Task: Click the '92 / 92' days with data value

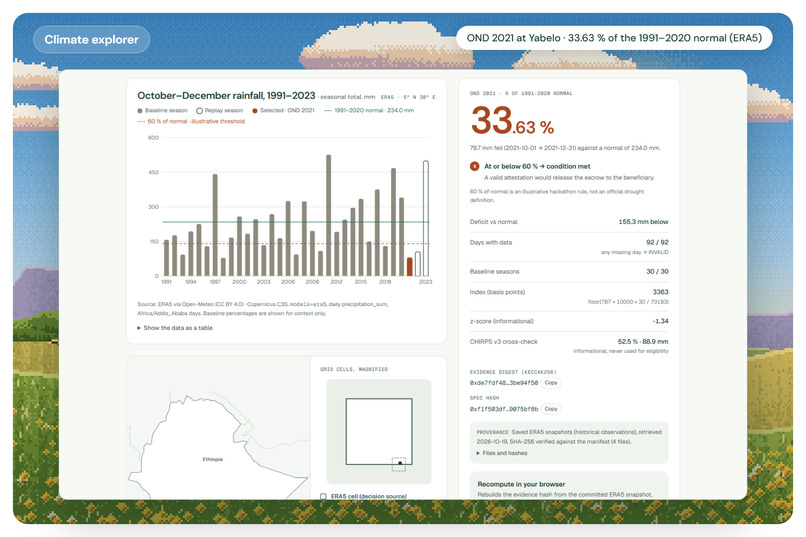Action: (x=657, y=242)
